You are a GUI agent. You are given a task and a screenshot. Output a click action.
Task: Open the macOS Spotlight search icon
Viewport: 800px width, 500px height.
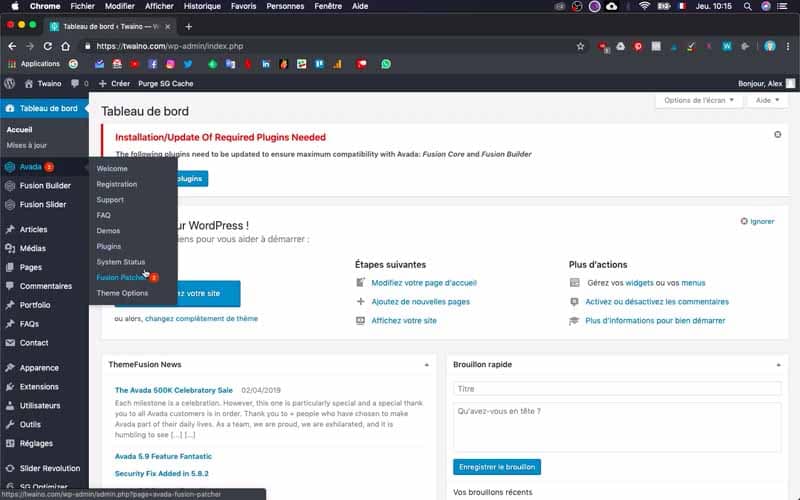coord(747,6)
